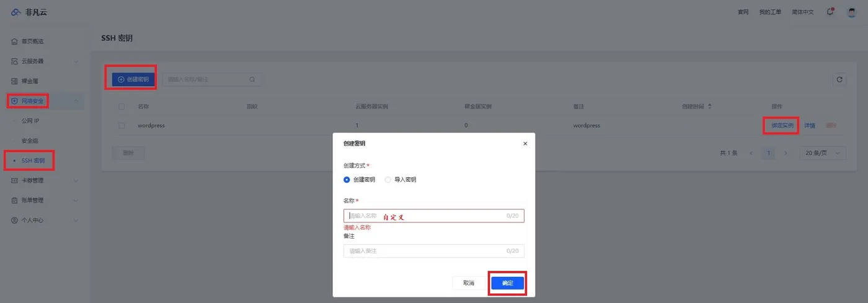
Task: Expand the 账单管理 menu chevron
Action: [x=76, y=200]
